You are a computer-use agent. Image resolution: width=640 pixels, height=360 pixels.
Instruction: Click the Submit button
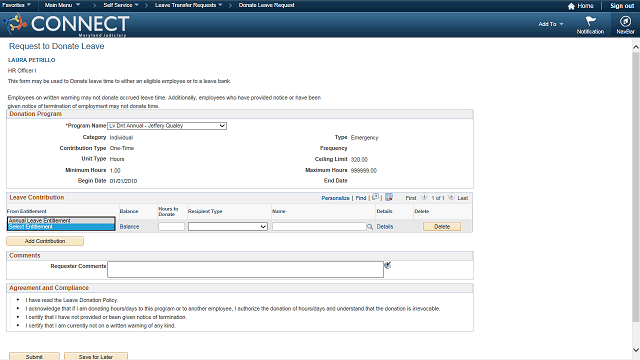(x=34, y=356)
